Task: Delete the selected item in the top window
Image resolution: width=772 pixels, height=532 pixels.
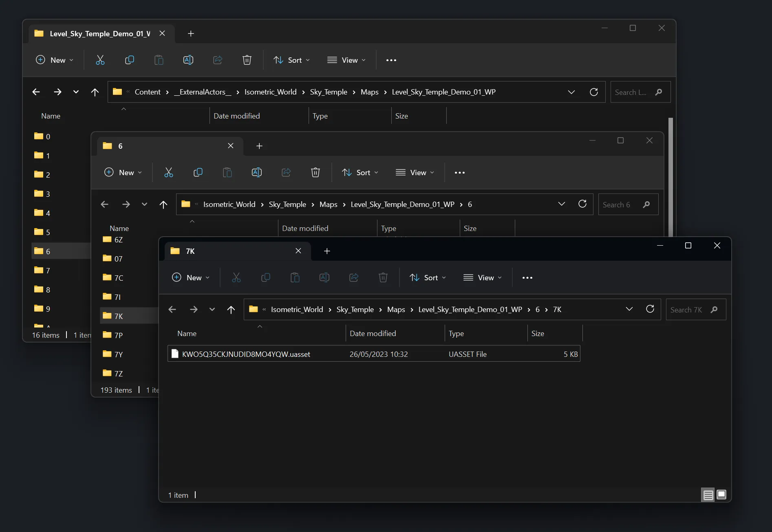Action: [x=247, y=60]
